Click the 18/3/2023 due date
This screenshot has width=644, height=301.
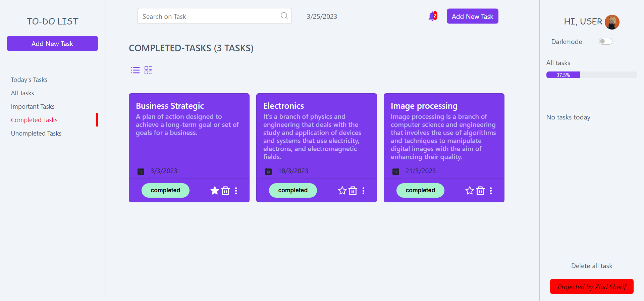pyautogui.click(x=293, y=171)
